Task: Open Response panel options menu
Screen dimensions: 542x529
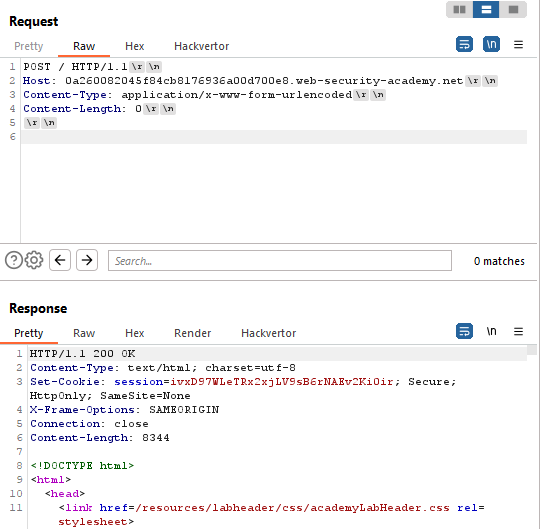Action: (519, 332)
